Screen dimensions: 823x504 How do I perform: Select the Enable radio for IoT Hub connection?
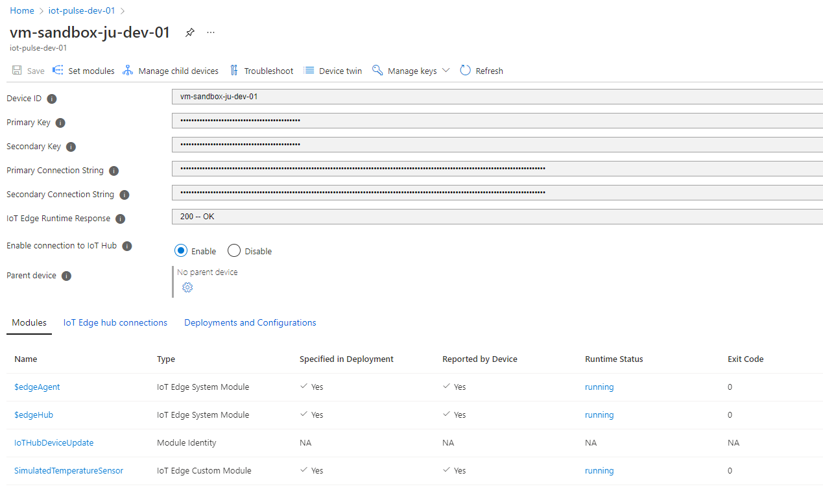coord(180,250)
